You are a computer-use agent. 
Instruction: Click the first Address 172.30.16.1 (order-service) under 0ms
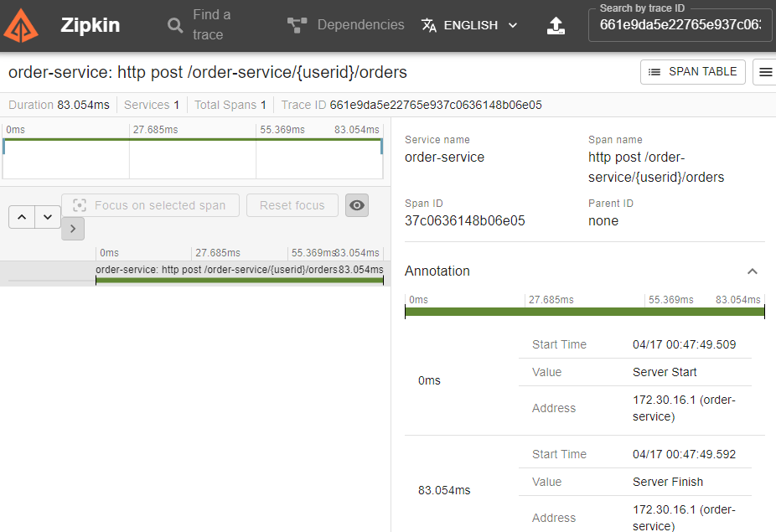coord(684,408)
